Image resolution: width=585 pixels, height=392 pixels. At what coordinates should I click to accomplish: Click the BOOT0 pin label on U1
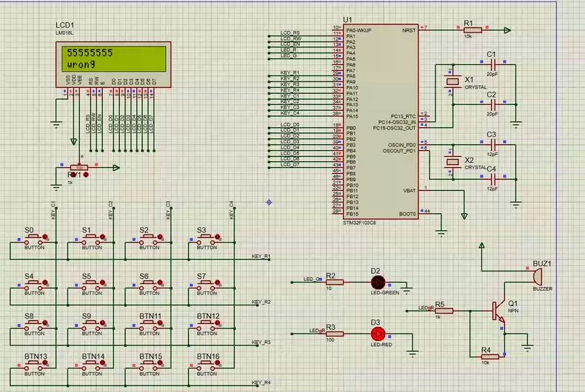coord(407,214)
